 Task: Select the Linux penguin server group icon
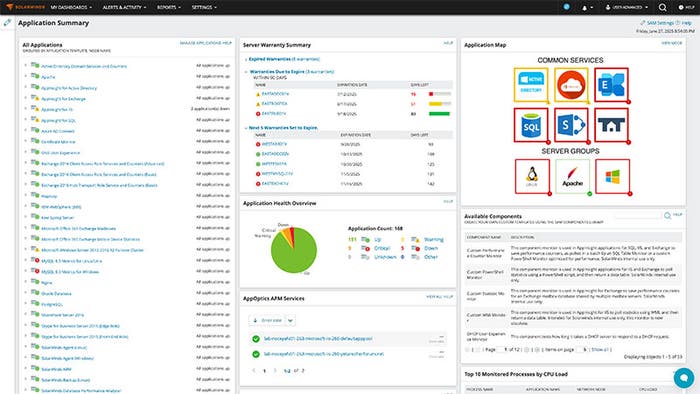click(532, 176)
